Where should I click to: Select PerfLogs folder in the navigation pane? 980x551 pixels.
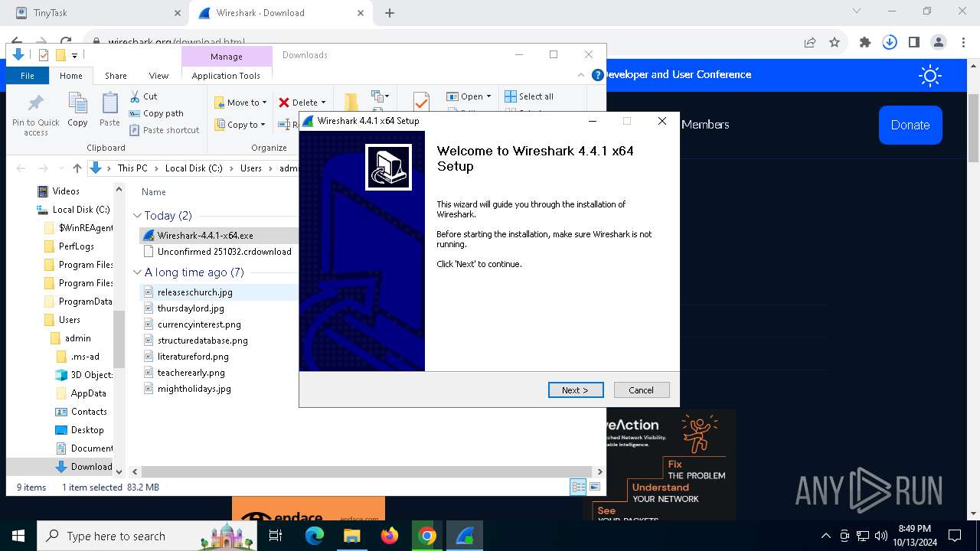pyautogui.click(x=77, y=246)
